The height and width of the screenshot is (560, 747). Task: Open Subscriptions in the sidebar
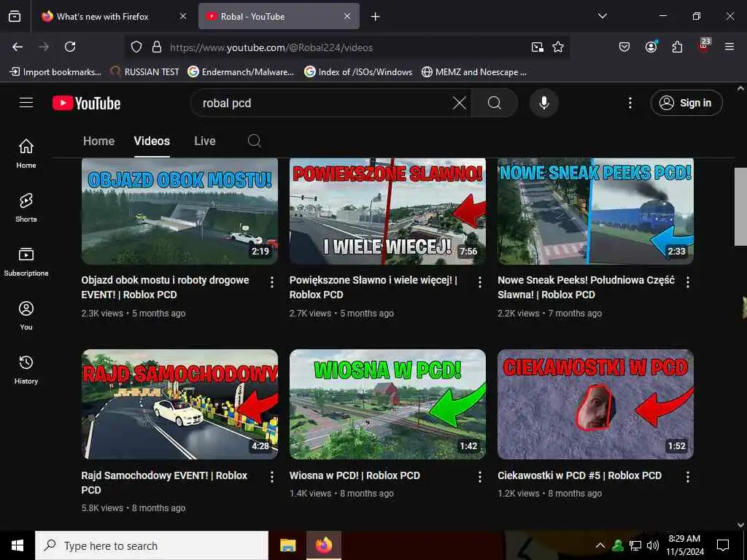tap(26, 262)
